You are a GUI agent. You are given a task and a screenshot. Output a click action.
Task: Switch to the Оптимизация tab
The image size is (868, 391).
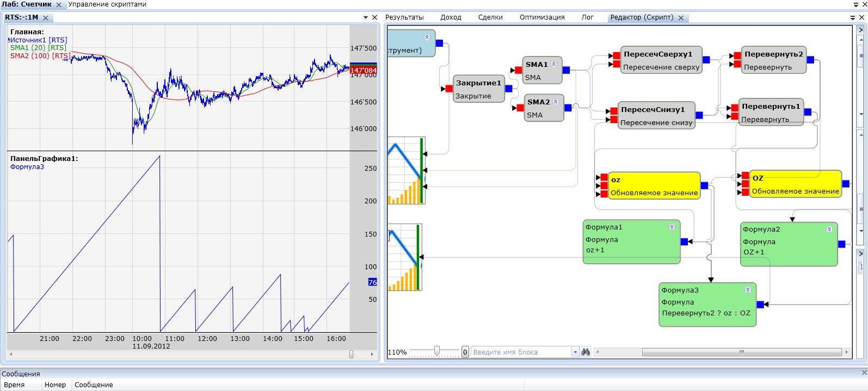tap(542, 17)
